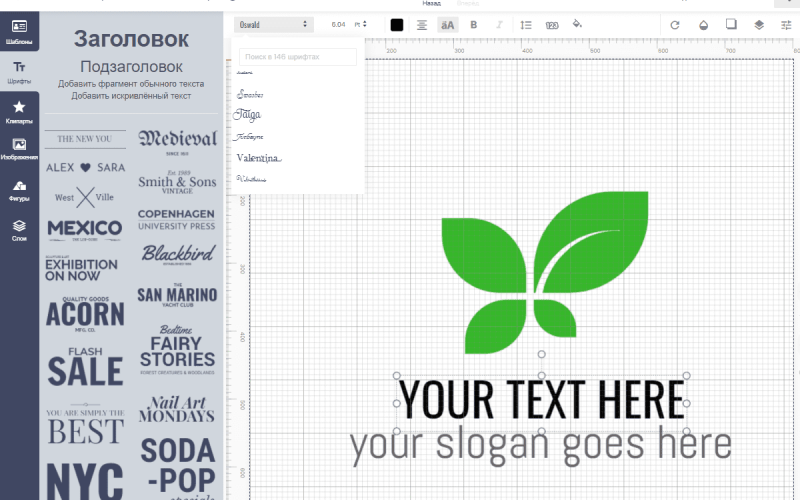Toggle bold formatting

473,24
